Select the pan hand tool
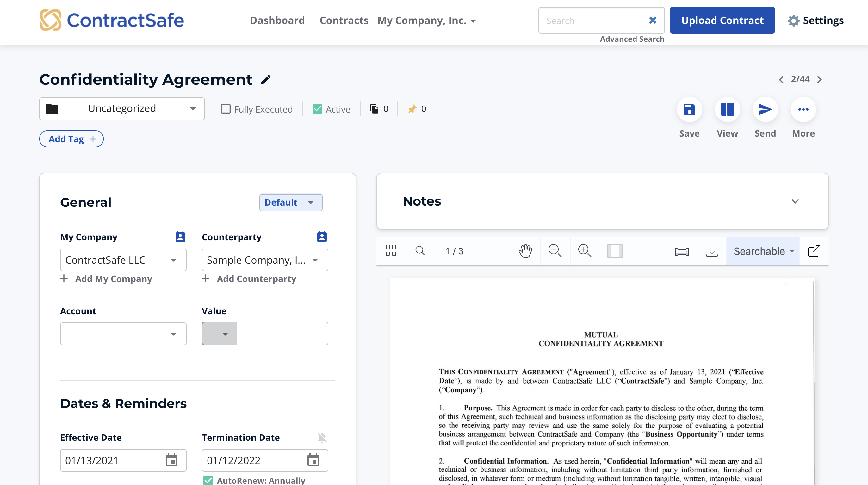 pyautogui.click(x=525, y=251)
